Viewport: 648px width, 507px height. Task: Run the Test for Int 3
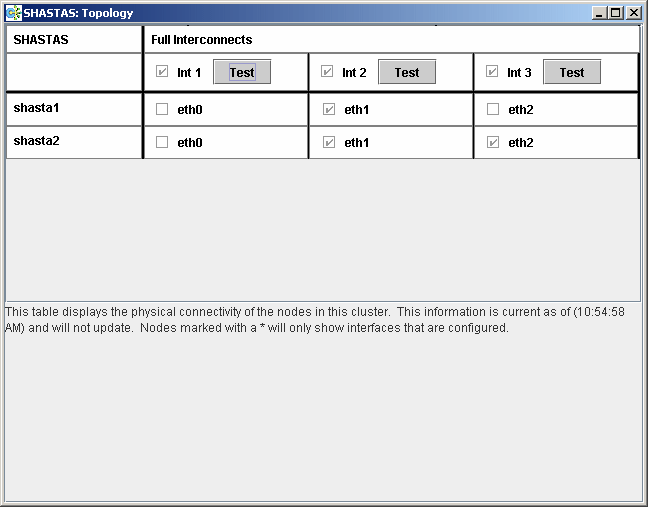[x=572, y=72]
